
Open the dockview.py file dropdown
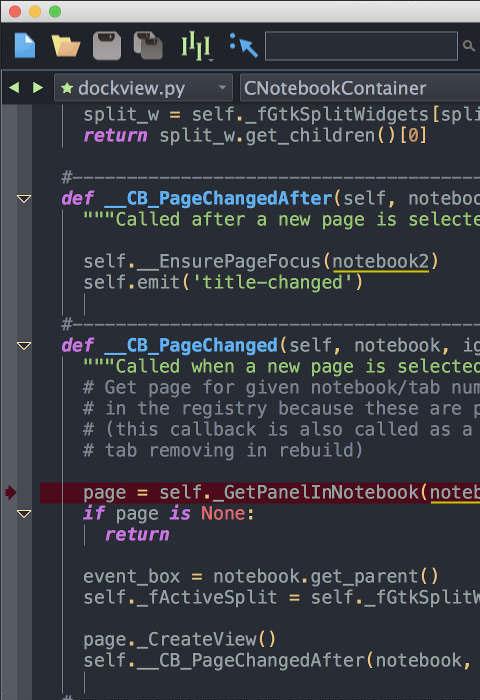143,88
